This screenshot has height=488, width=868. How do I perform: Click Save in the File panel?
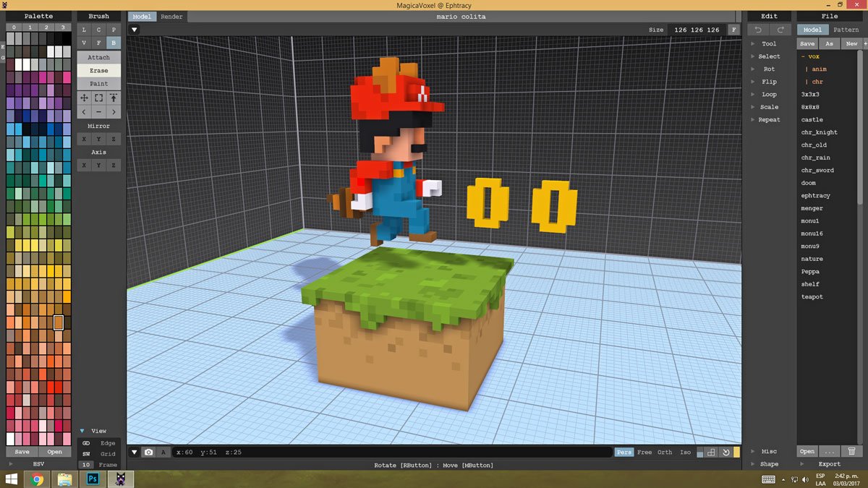pyautogui.click(x=807, y=43)
